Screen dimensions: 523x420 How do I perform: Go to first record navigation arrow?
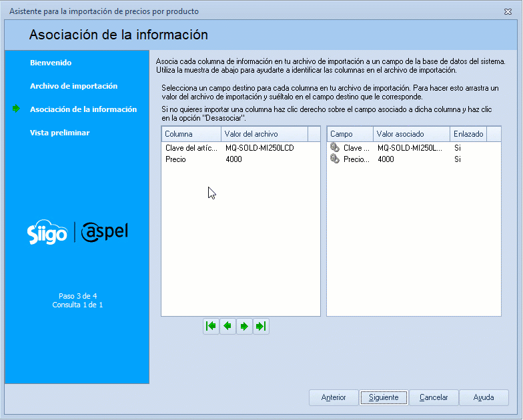[211, 326]
